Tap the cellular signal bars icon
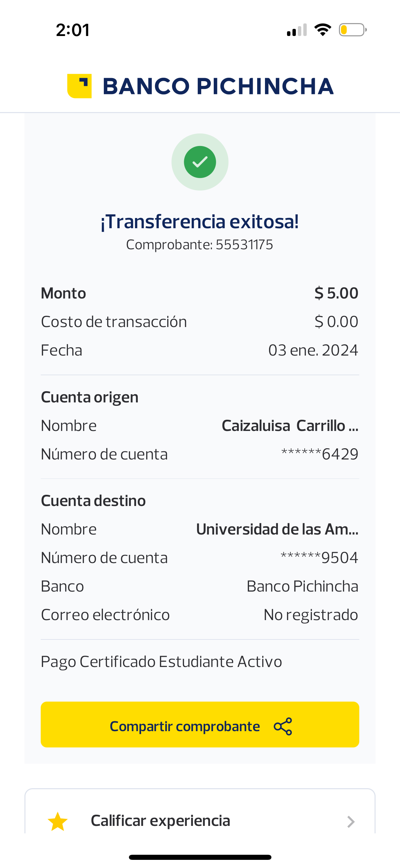This screenshot has width=400, height=868. coord(297,30)
